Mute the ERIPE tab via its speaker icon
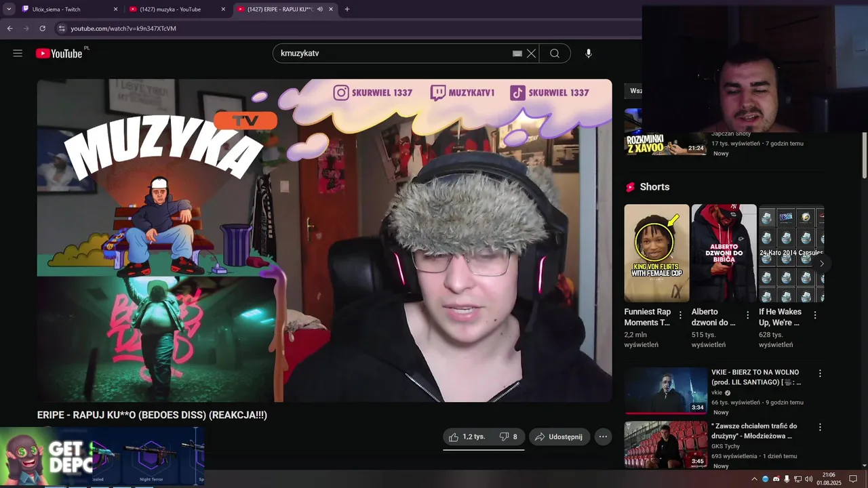The image size is (868, 488). tap(319, 9)
